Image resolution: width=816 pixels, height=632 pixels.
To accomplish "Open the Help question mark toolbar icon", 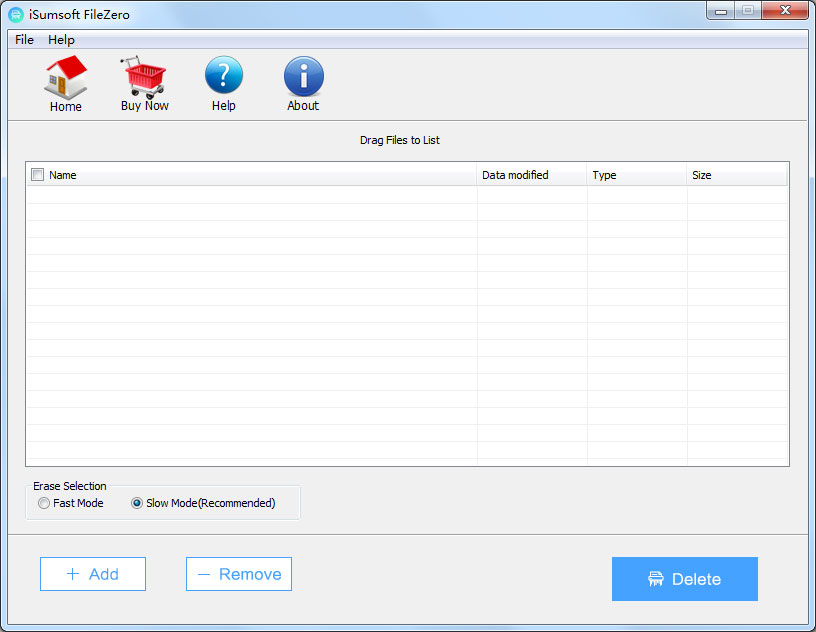I will click(x=224, y=77).
